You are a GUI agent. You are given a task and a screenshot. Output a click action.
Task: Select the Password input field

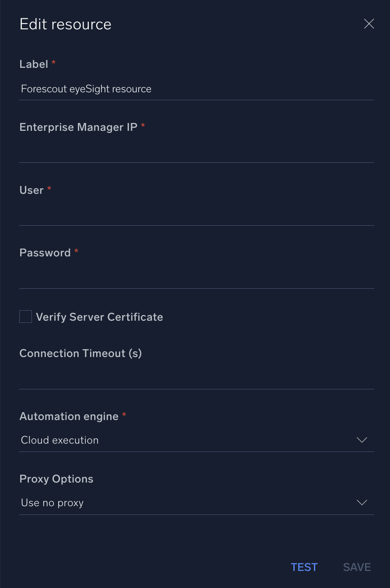(x=196, y=278)
